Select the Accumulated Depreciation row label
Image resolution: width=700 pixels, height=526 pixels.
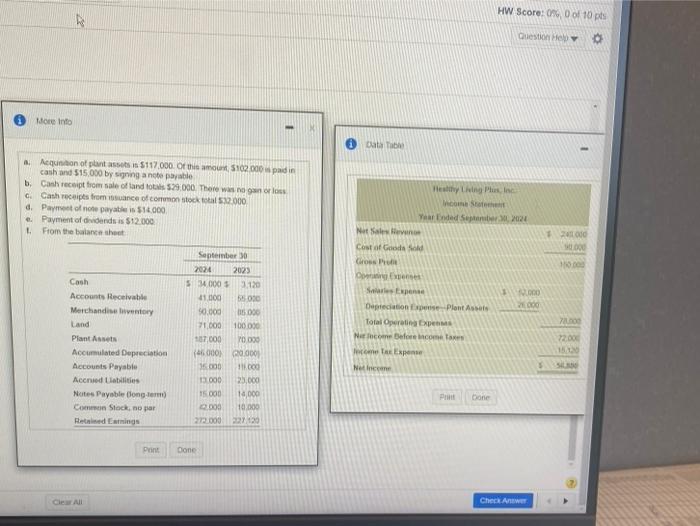coord(120,353)
